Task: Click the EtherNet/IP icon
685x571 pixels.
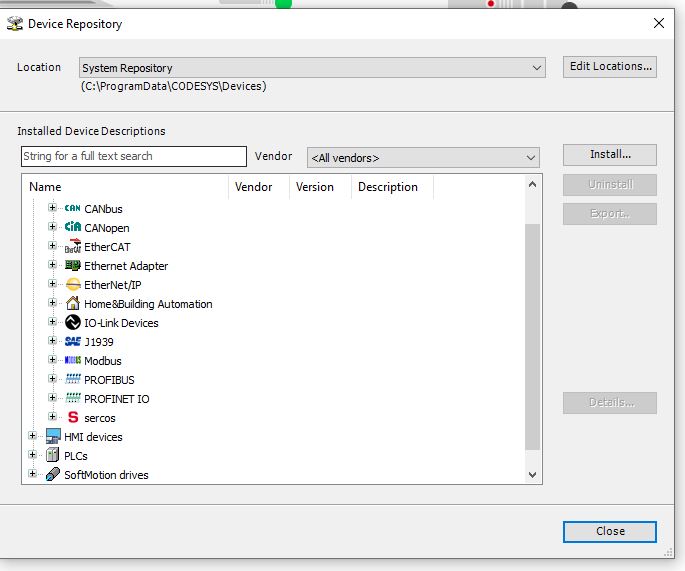Action: point(72,285)
